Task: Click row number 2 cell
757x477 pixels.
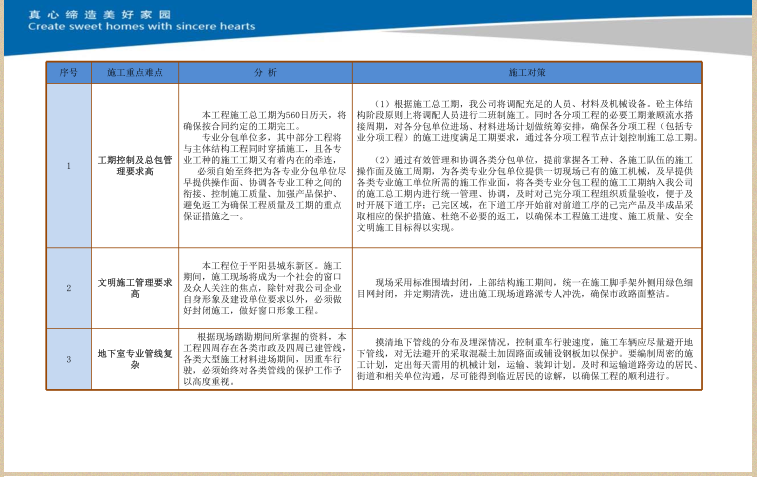Action: pyautogui.click(x=68, y=288)
